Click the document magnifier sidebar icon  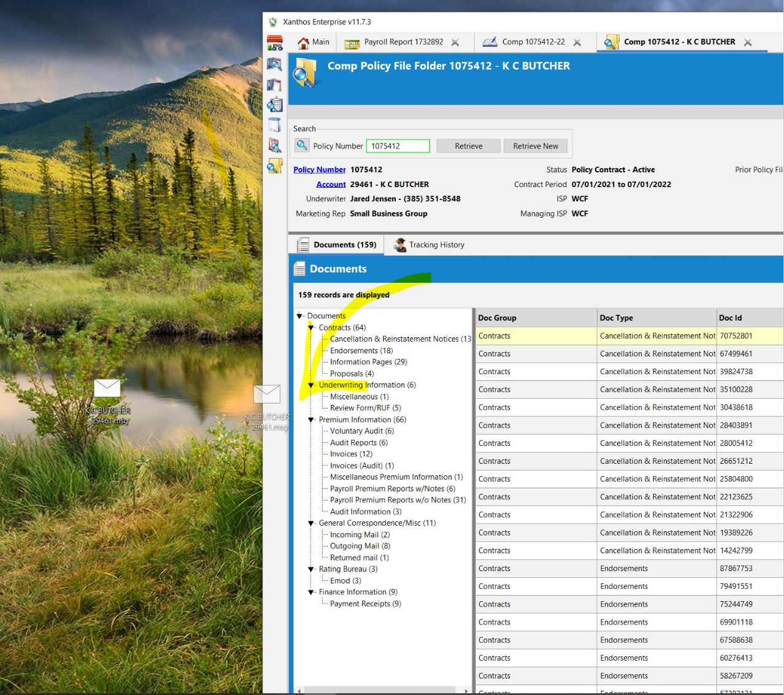click(x=274, y=64)
